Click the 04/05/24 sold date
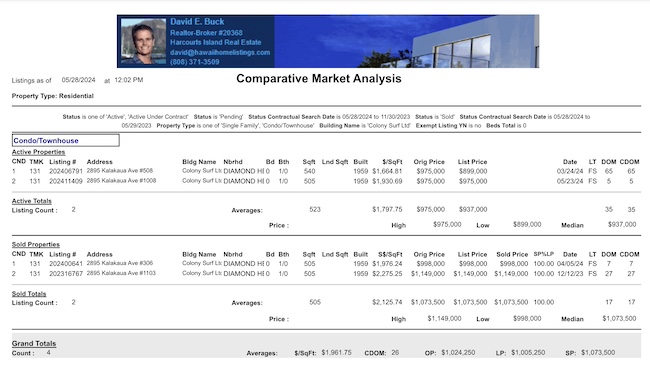 tap(570, 264)
